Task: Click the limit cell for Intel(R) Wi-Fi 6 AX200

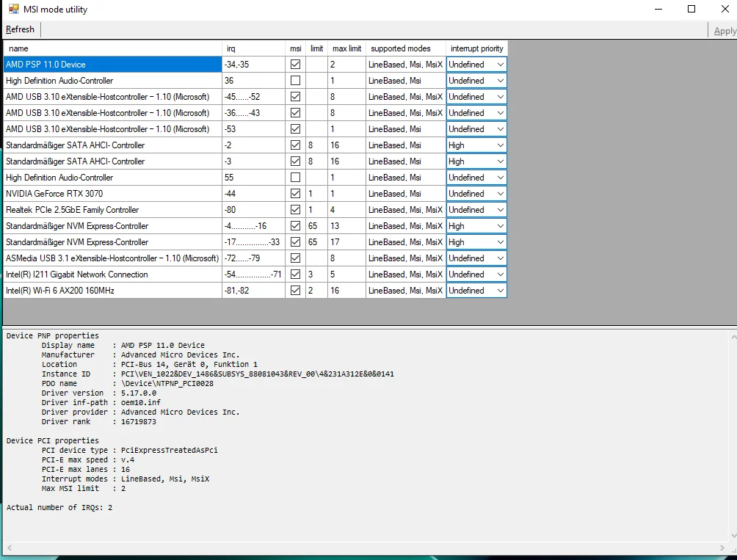Action: (x=316, y=291)
